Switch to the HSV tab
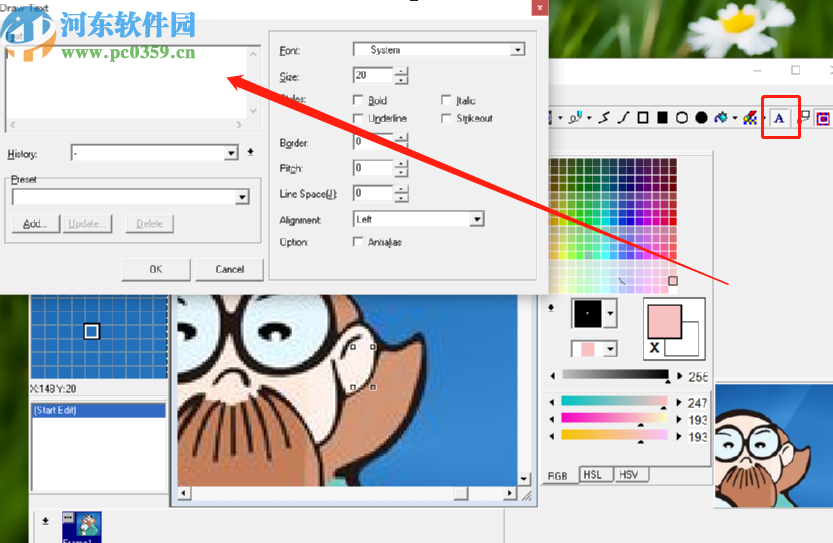 pyautogui.click(x=629, y=474)
